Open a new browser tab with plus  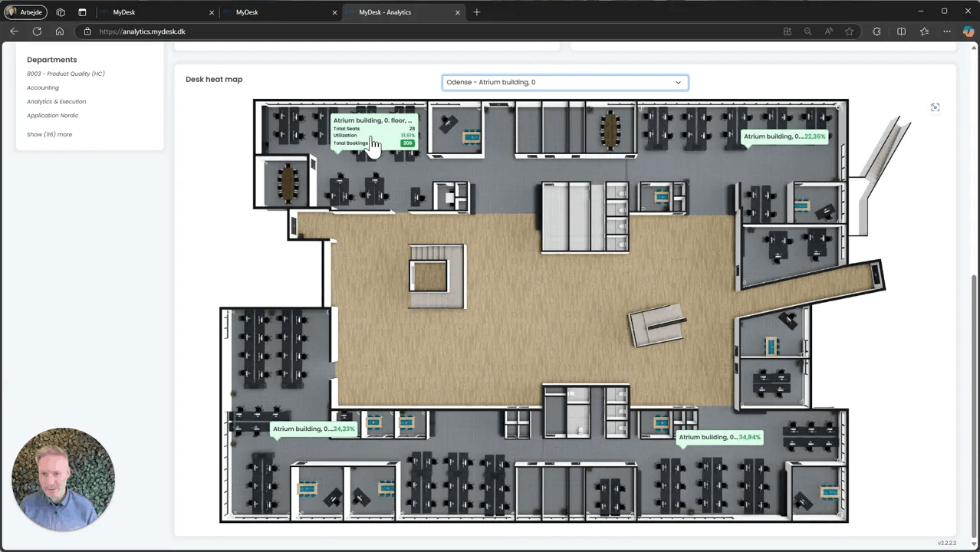coord(477,12)
